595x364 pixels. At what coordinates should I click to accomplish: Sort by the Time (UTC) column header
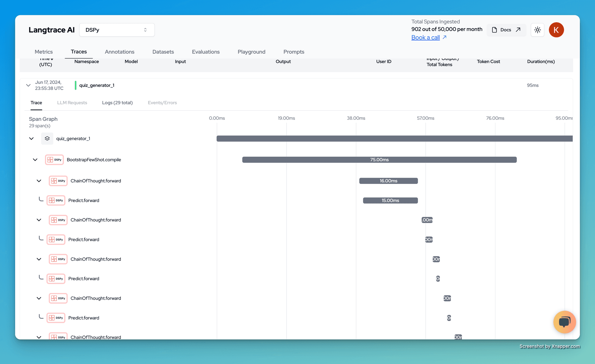[46, 62]
